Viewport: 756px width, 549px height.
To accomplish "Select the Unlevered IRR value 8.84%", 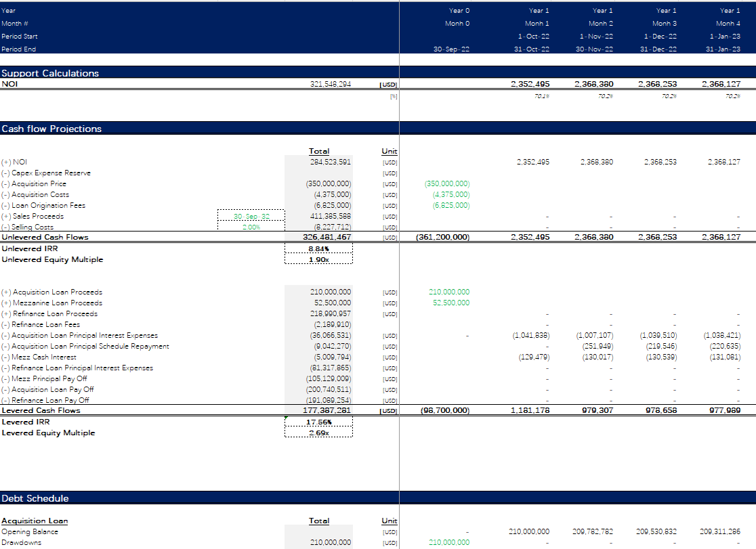I will [x=318, y=248].
